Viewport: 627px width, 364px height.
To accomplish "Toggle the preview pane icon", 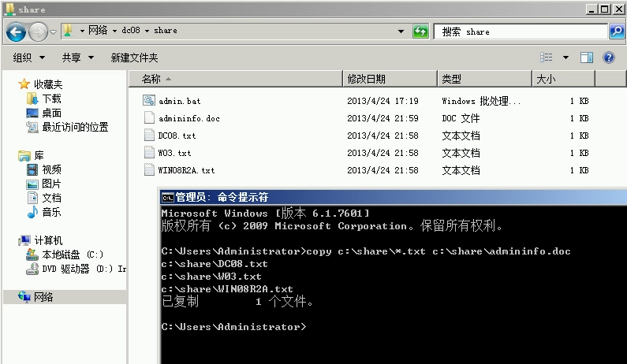I will [587, 58].
